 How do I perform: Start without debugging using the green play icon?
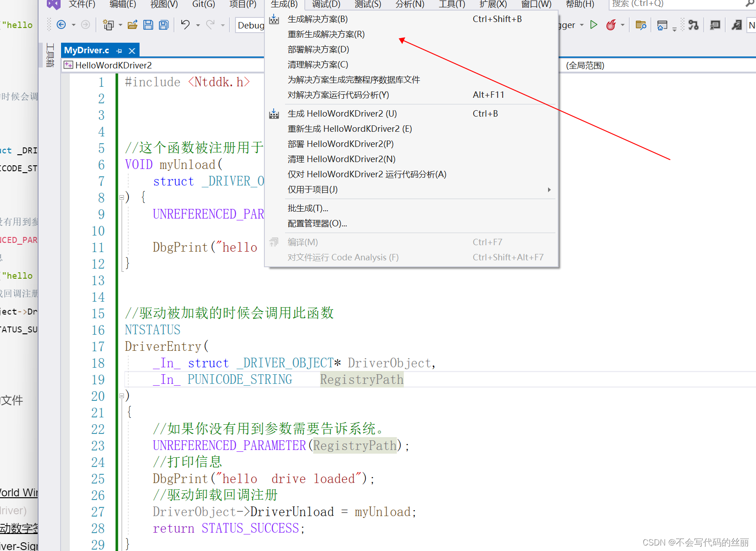pos(594,25)
